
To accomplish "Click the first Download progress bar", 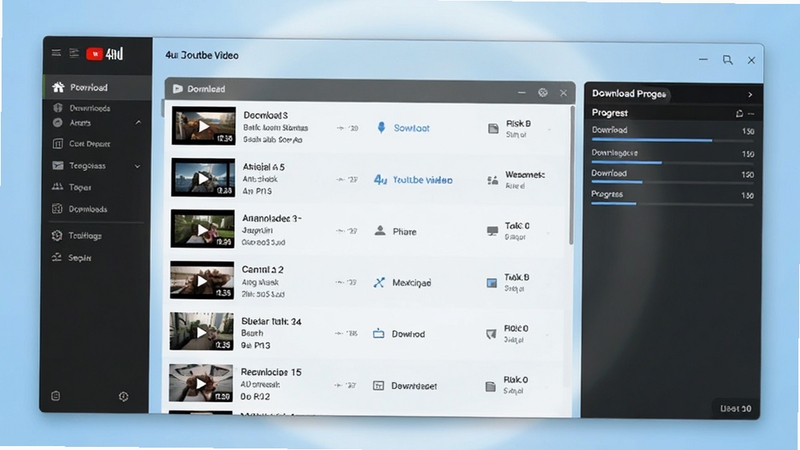I will [672, 140].
